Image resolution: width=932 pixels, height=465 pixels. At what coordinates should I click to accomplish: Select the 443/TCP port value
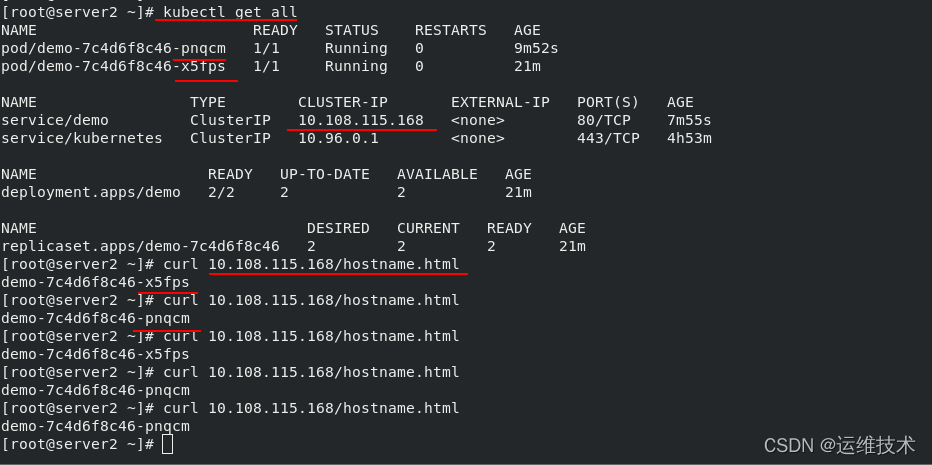click(608, 138)
